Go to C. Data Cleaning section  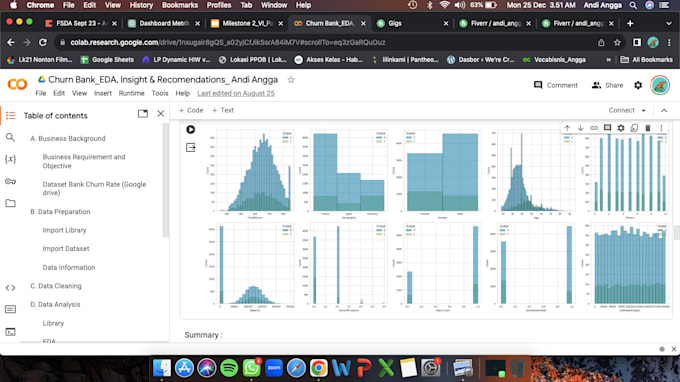(56, 286)
